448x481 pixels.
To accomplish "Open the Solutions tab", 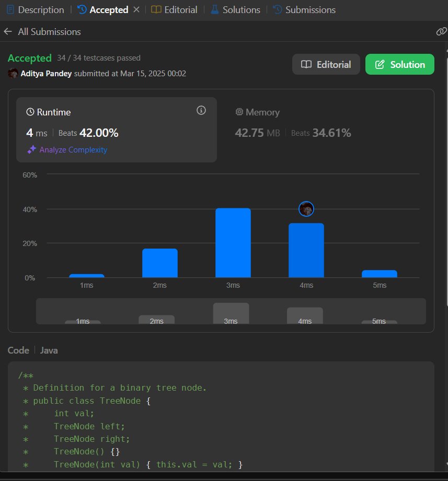I will pos(236,10).
